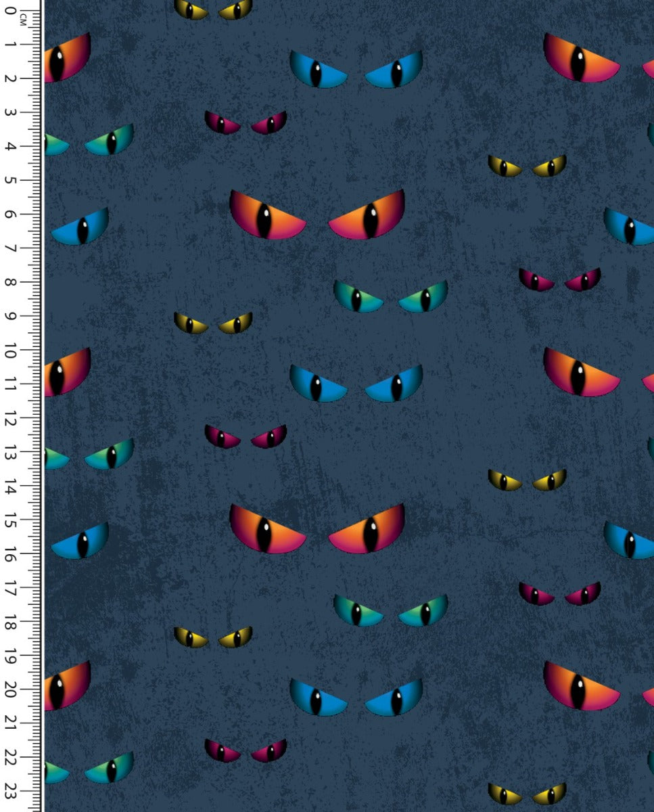Screen dimensions: 654x812
Task: Click the 0 mark on the ruler
Action: [9, 11]
